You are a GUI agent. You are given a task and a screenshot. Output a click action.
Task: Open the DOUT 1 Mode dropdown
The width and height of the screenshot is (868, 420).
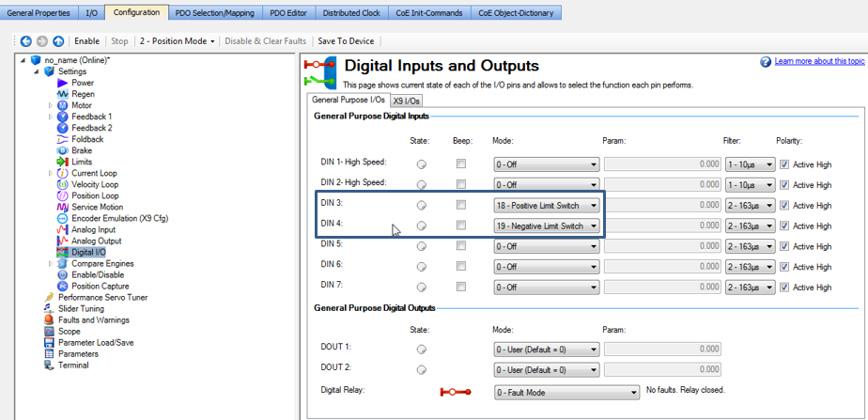click(x=547, y=350)
